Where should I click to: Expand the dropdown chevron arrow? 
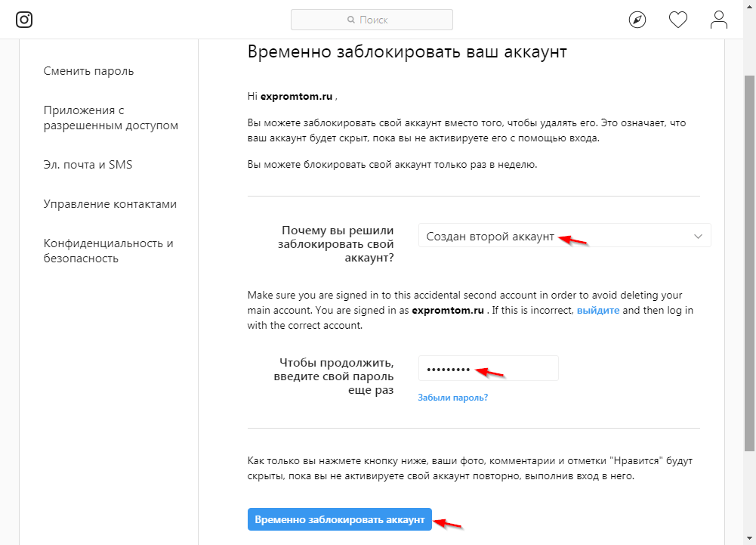pyautogui.click(x=698, y=236)
